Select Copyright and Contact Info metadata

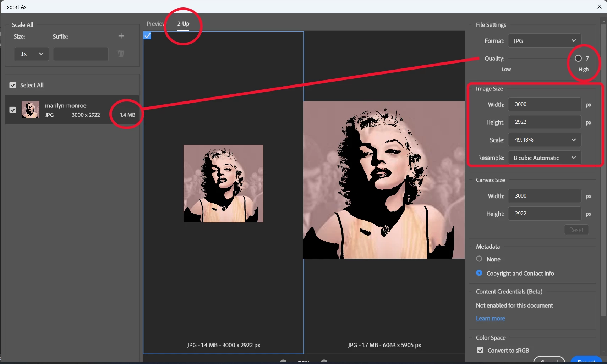pos(479,273)
